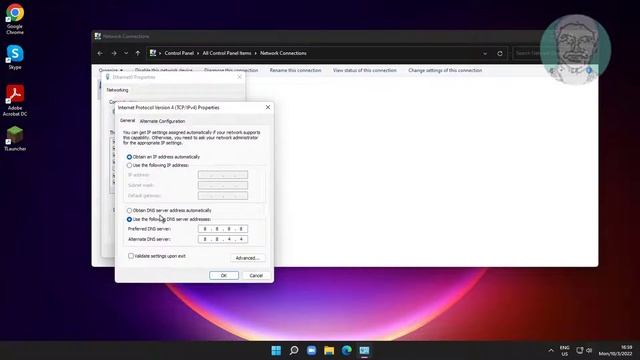Launch Microsoft Edge from taskbar
The width and height of the screenshot is (640, 360).
[347, 351]
